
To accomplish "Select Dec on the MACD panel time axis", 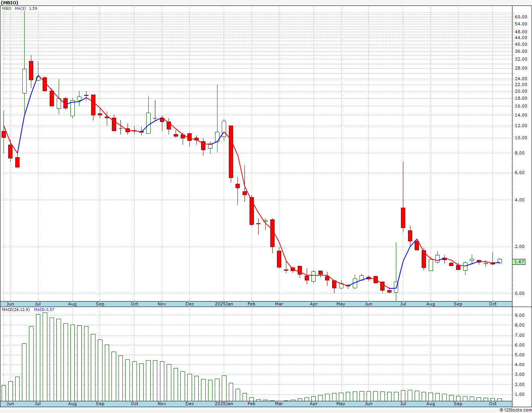I will (x=190, y=404).
